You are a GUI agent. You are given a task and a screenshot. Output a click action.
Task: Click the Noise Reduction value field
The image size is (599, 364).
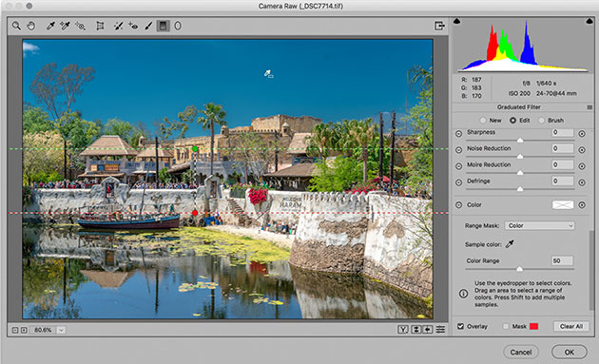point(562,148)
